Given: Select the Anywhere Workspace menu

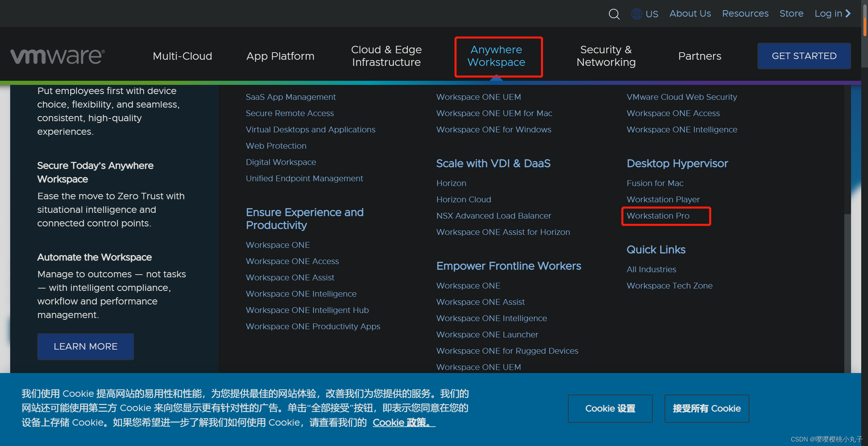Looking at the screenshot, I should [x=496, y=56].
